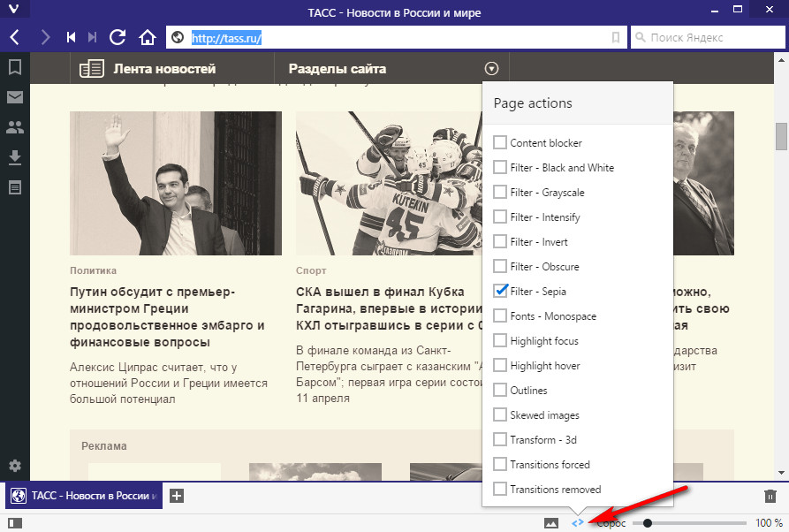Click the В финале команда из Санкт-Петербурга summary
This screenshot has width=789, height=532.
(x=389, y=374)
